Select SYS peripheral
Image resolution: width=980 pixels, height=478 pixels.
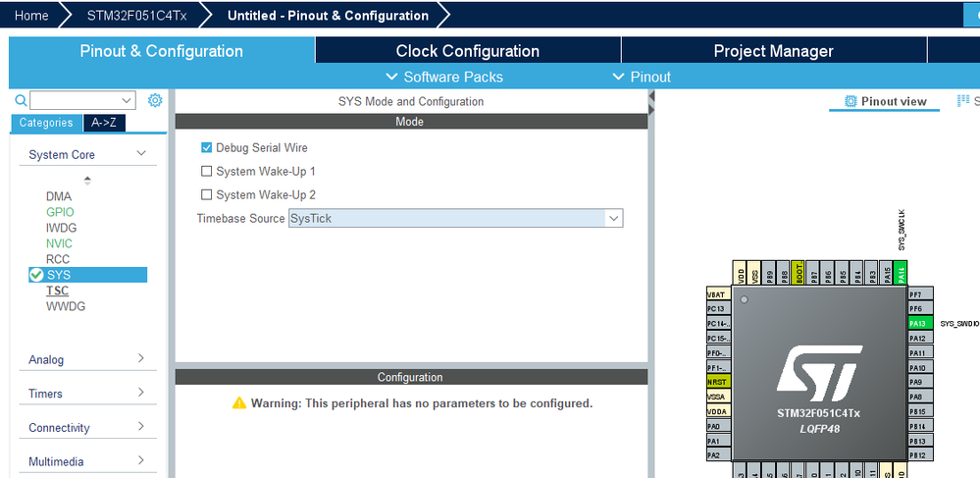coord(88,275)
